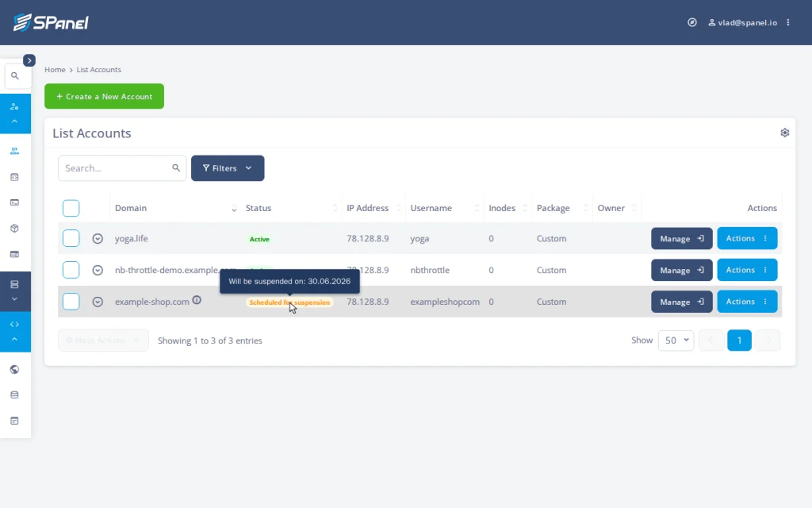Tick the example-shop.com row checkbox
The image size is (812, 508).
pos(71,302)
